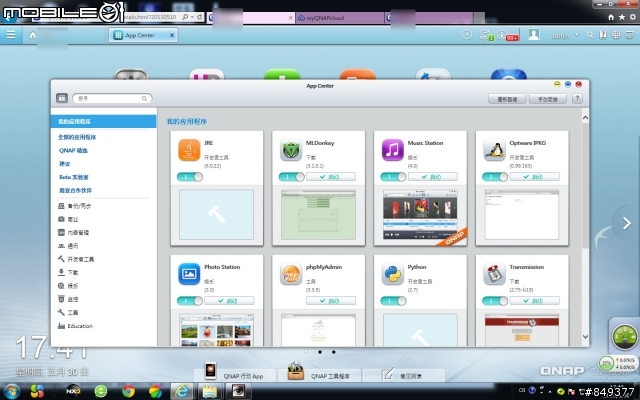Click the App Center help question-mark button
The width and height of the screenshot is (640, 400).
577,98
